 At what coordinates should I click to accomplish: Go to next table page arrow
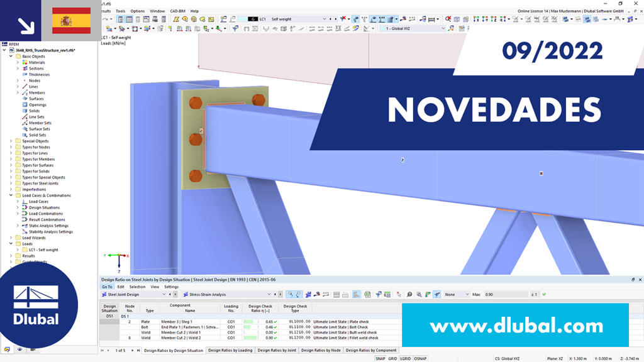click(132, 351)
